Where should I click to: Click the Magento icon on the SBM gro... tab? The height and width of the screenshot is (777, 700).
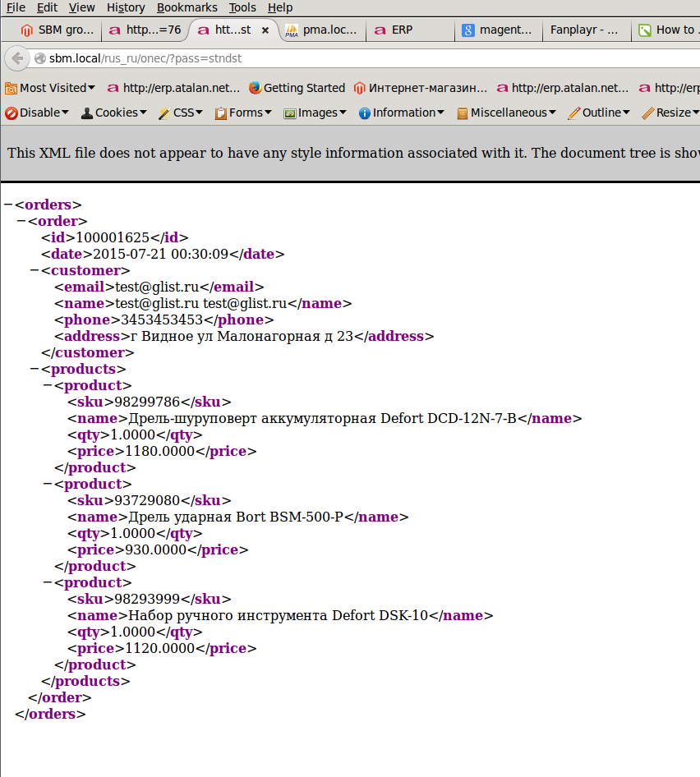click(x=27, y=30)
